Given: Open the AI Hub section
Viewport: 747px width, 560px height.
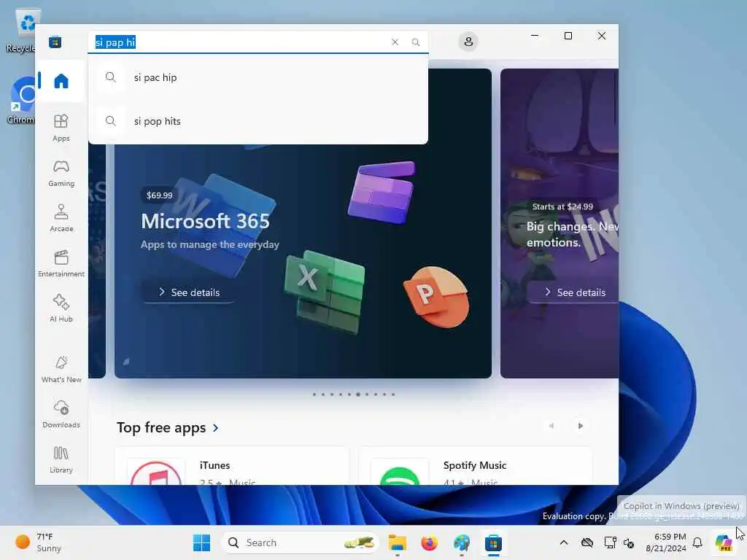Looking at the screenshot, I should (61, 308).
